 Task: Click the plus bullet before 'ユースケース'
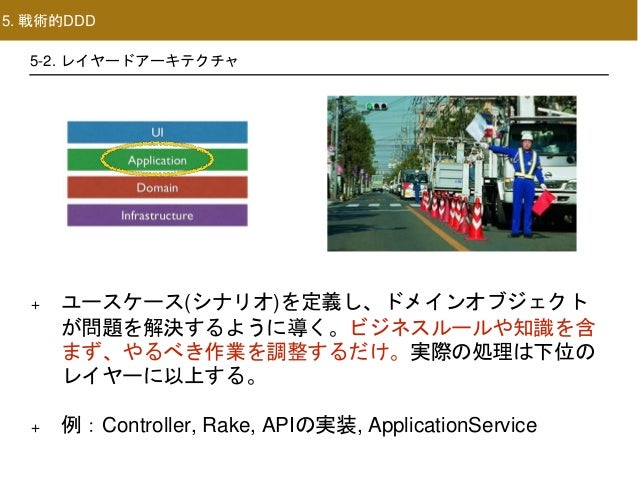[35, 305]
